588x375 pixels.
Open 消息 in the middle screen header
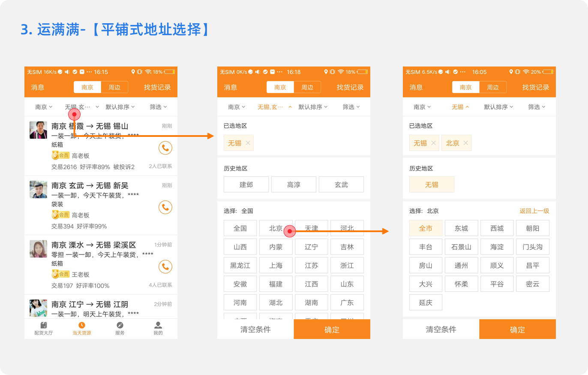pyautogui.click(x=231, y=87)
